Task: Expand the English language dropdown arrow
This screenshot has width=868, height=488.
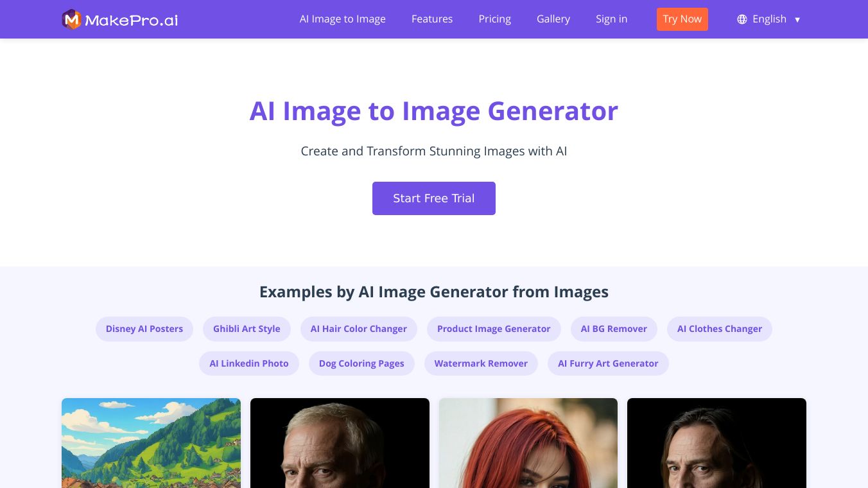Action: tap(797, 19)
